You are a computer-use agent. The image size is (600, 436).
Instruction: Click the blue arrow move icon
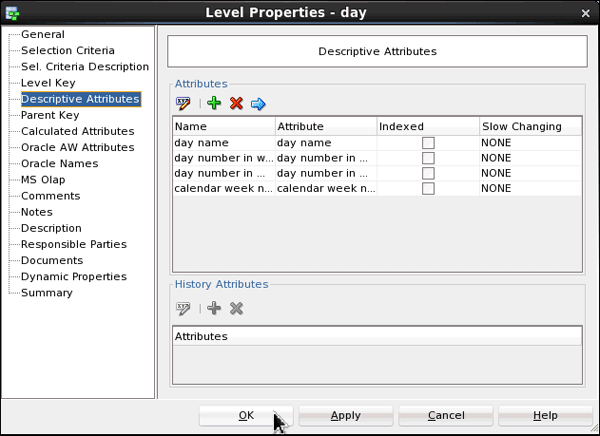(x=258, y=104)
